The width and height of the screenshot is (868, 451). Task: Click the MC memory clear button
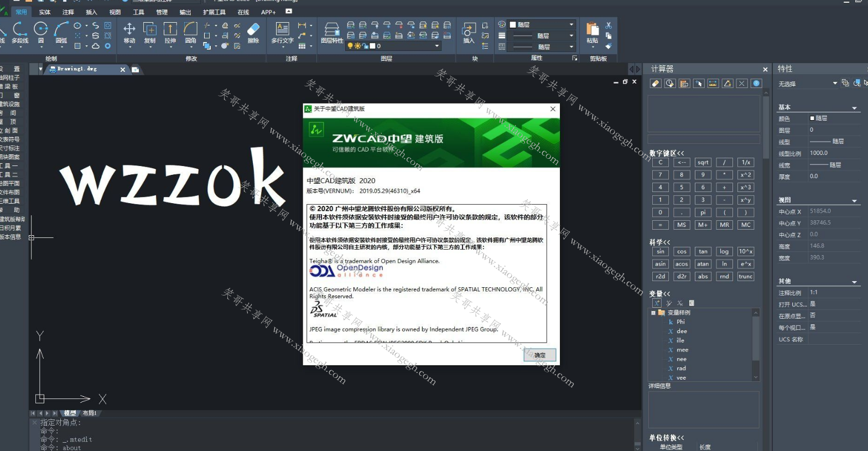pyautogui.click(x=746, y=225)
